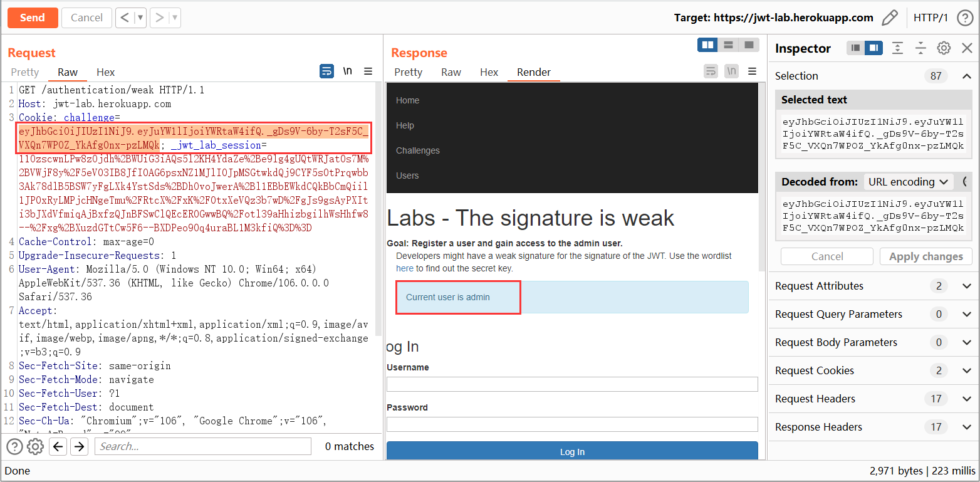Switch the Request view to the Pretty tab
This screenshot has height=482, width=980.
(x=25, y=72)
